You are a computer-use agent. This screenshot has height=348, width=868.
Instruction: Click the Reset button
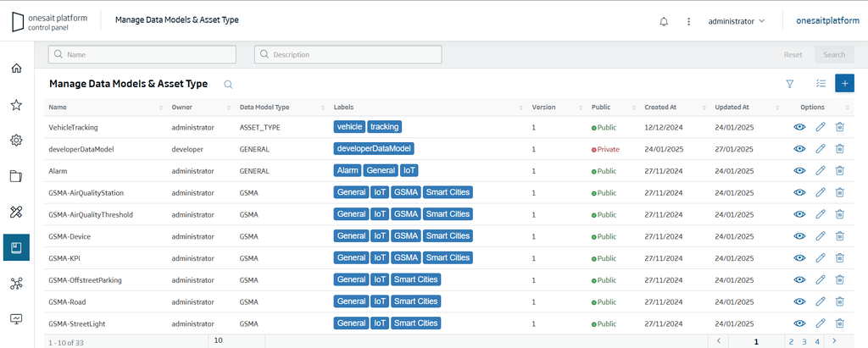point(793,55)
